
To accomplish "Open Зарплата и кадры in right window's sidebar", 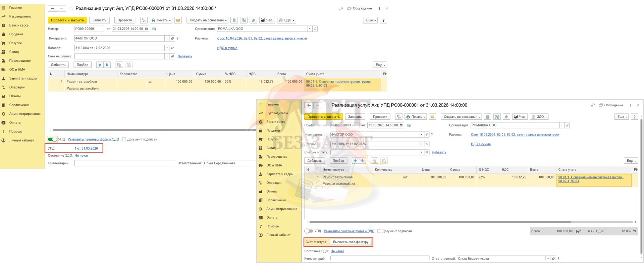I will coord(279,174).
